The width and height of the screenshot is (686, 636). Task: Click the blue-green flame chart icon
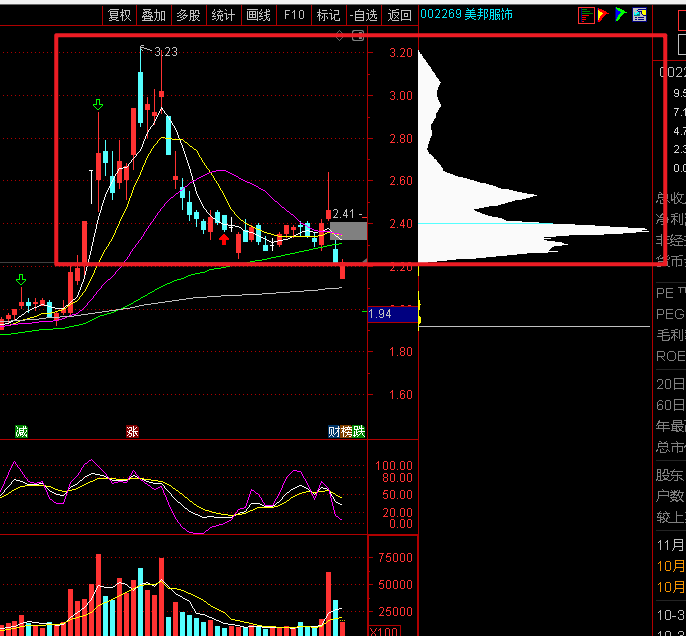[x=620, y=15]
